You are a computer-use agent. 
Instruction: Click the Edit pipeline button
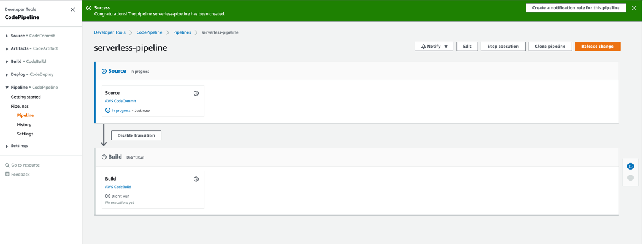pyautogui.click(x=467, y=47)
